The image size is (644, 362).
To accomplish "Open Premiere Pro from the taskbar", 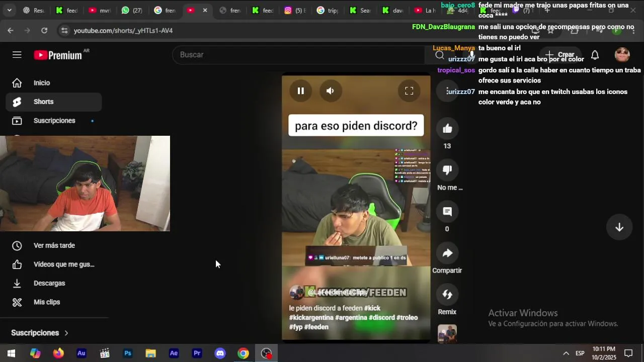I will (197, 353).
